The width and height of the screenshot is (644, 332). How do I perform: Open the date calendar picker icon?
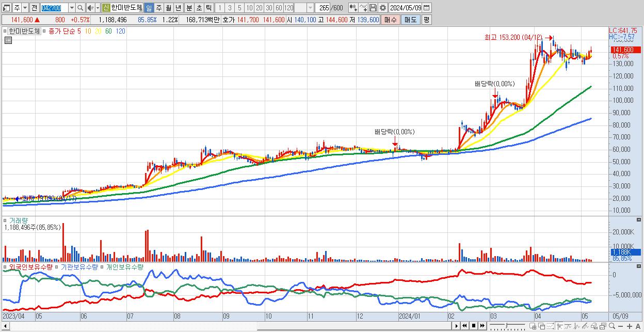tap(426, 8)
